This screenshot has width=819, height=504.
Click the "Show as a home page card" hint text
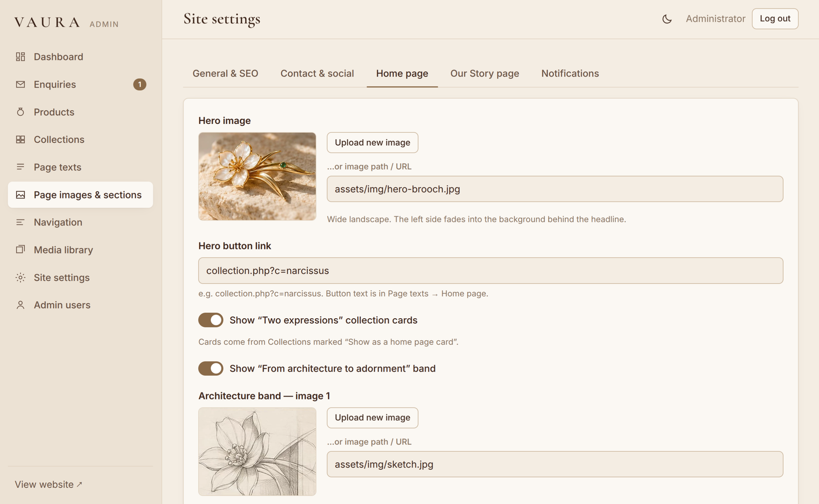tap(329, 342)
